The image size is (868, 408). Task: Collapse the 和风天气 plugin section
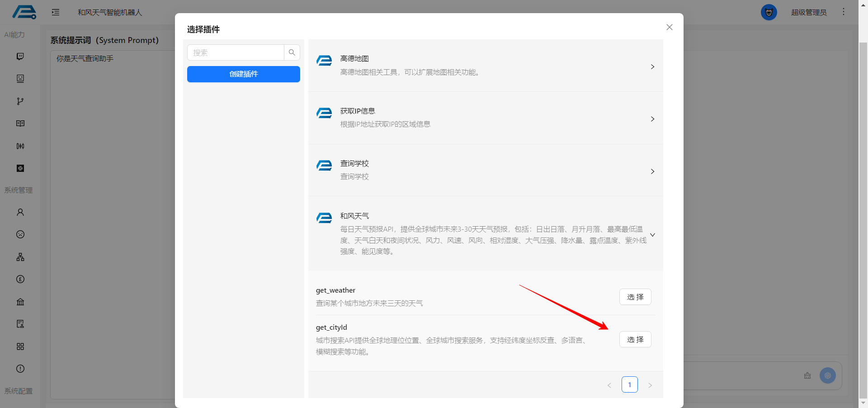tap(652, 235)
